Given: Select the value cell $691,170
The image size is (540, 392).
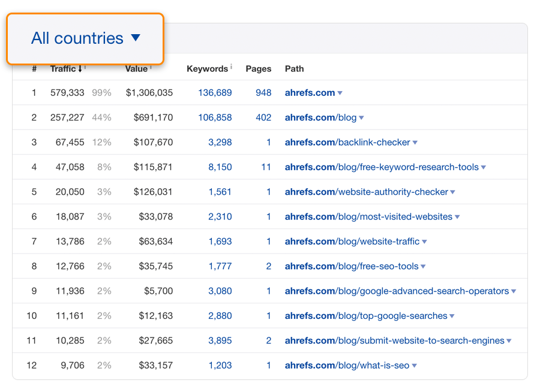Looking at the screenshot, I should tap(153, 117).
